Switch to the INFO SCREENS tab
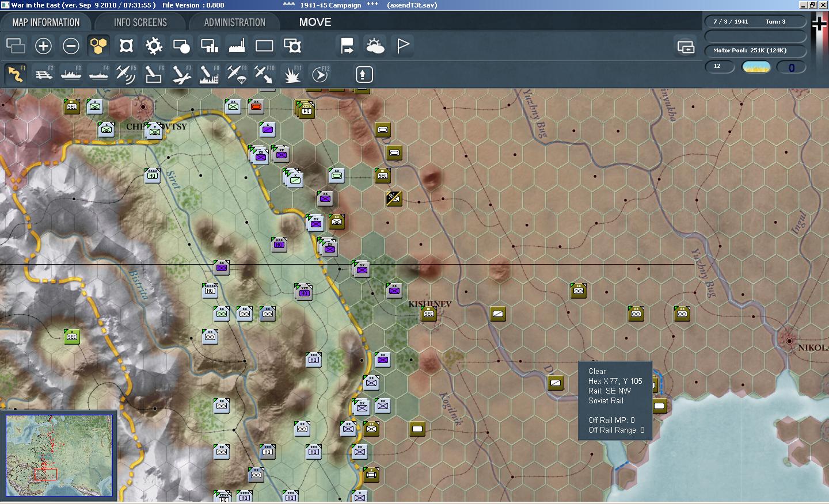The image size is (829, 504). tap(140, 22)
